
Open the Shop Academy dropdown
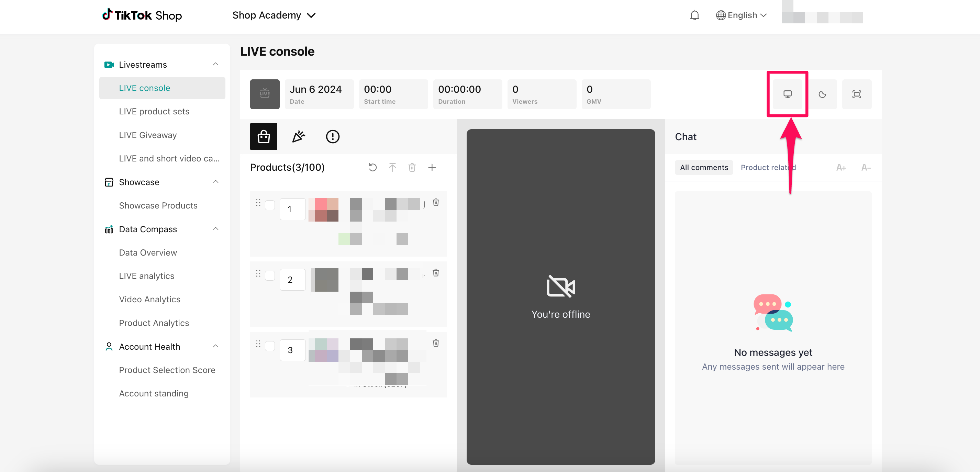[x=274, y=15]
